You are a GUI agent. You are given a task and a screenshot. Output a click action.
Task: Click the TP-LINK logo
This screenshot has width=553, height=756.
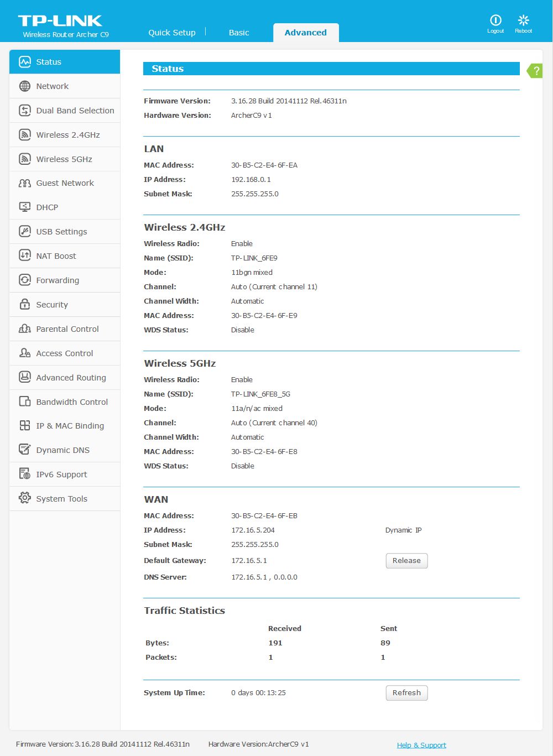click(x=60, y=21)
